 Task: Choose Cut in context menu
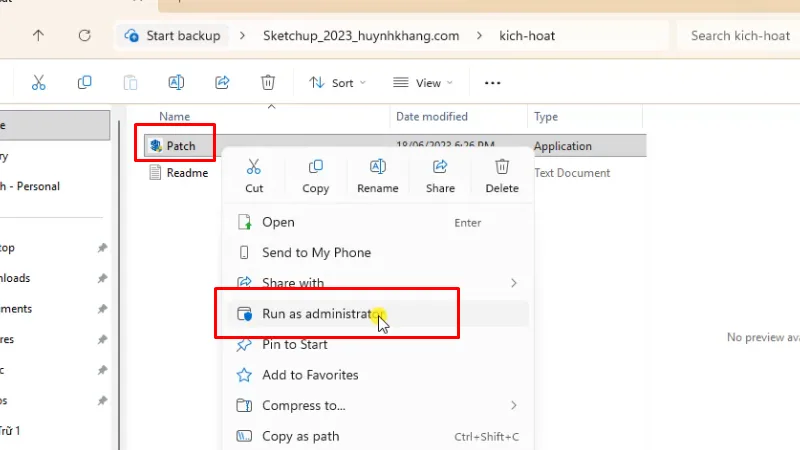tap(254, 177)
